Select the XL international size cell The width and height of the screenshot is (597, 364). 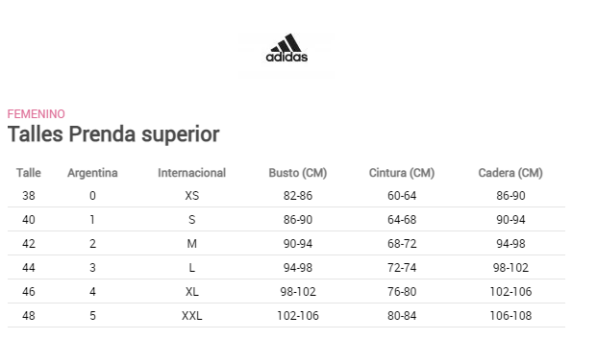coord(192,292)
